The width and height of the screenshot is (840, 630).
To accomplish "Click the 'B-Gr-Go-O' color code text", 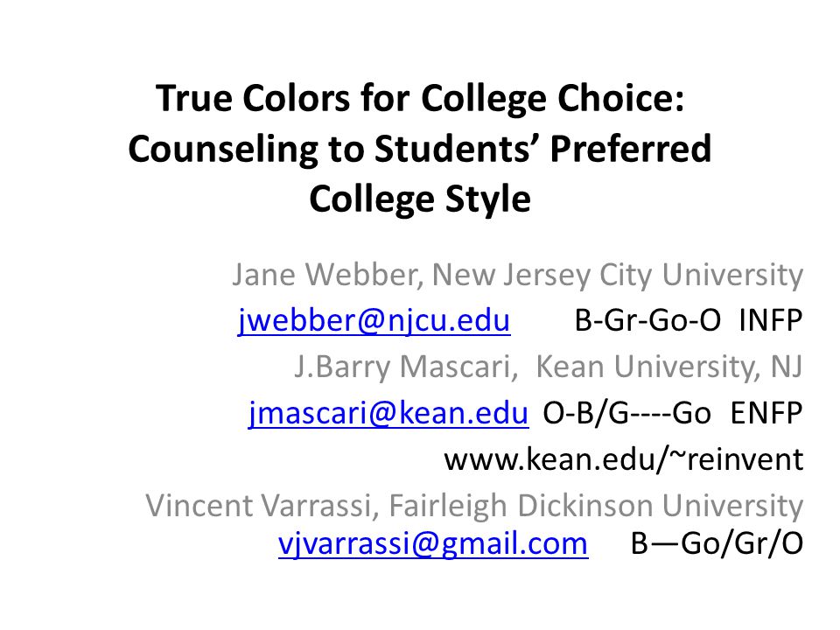I will pos(647,321).
